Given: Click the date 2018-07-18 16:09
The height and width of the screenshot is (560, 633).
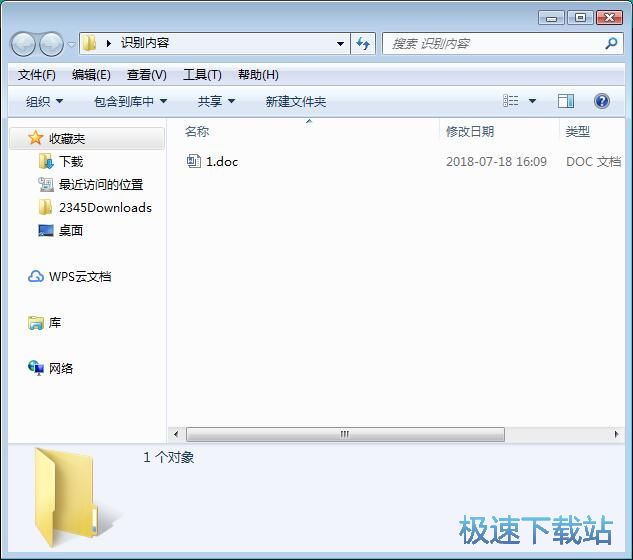Looking at the screenshot, I should point(496,161).
